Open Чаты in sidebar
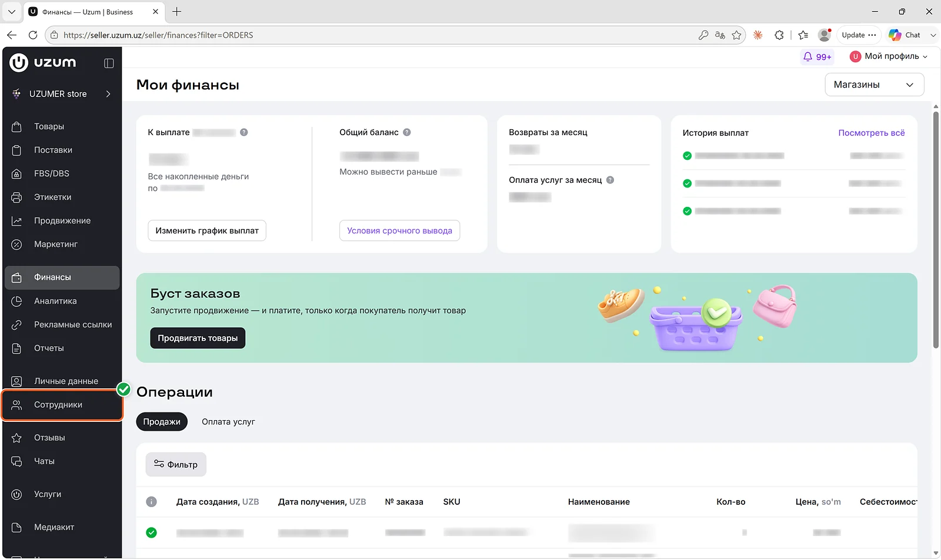Viewport: 941px width, 560px height. (x=62, y=461)
